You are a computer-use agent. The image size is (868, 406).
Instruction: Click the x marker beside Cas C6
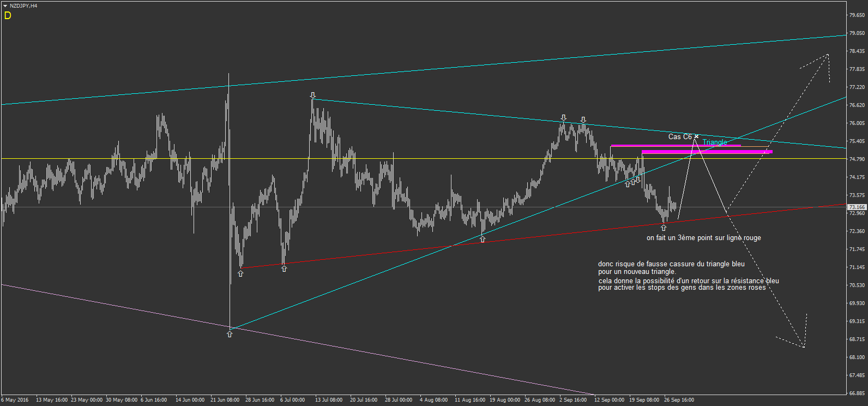point(696,136)
